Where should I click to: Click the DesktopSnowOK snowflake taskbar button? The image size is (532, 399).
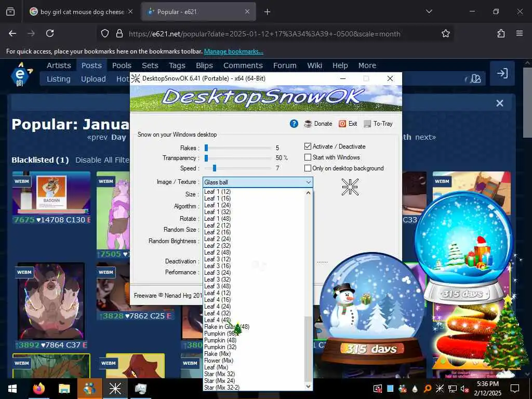click(115, 389)
